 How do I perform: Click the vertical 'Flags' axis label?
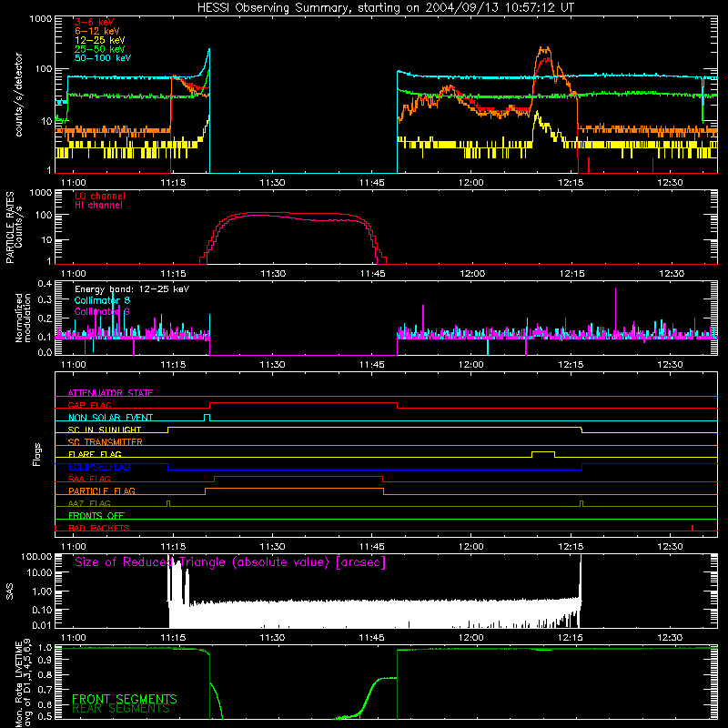coord(37,454)
